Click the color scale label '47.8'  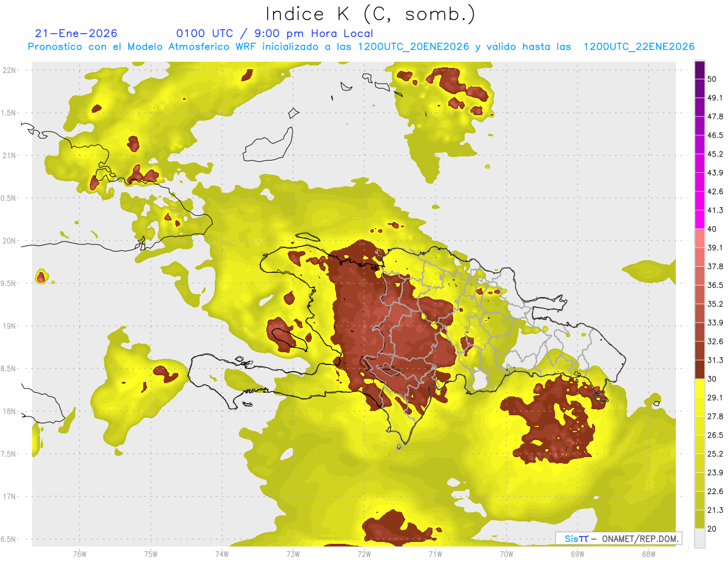[x=715, y=116]
